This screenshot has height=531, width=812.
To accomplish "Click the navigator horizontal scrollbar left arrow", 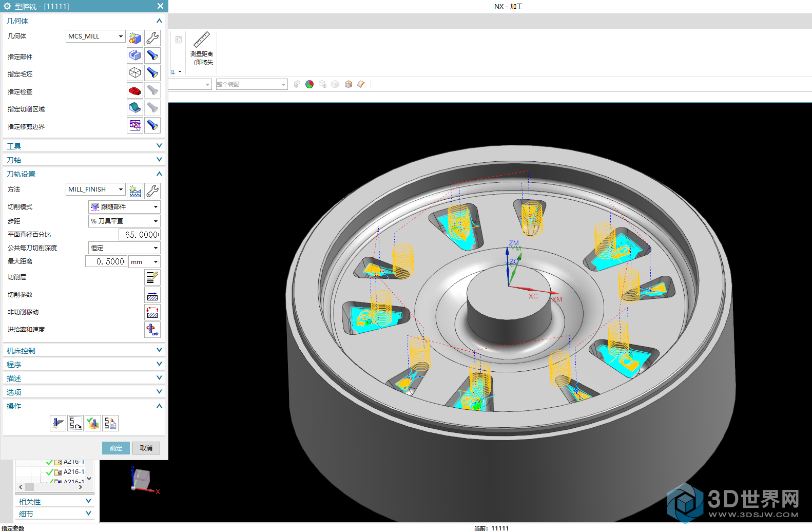I will pyautogui.click(x=21, y=487).
